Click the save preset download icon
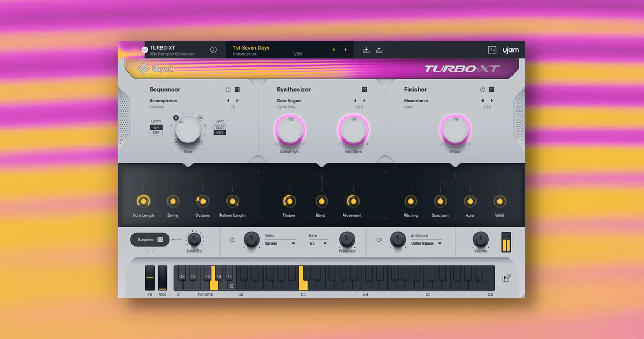Image resolution: width=644 pixels, height=339 pixels. [366, 50]
